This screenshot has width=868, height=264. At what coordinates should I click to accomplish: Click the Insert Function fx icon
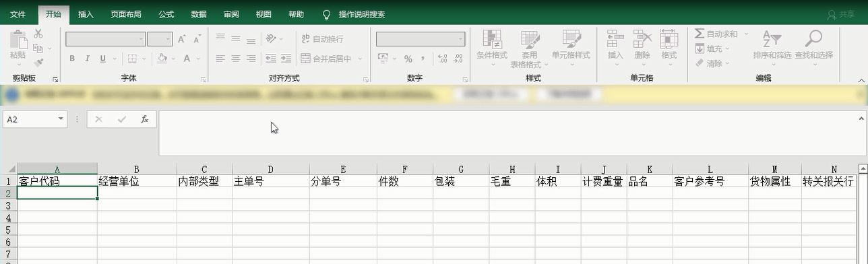(144, 119)
